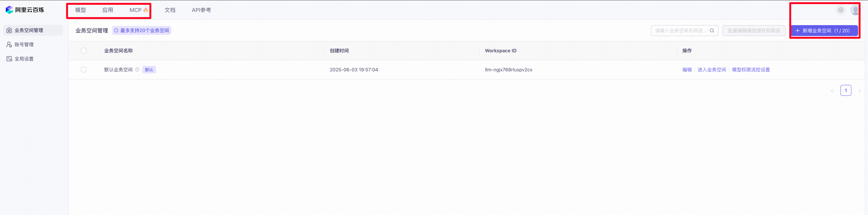
Task: Click the 阿里云百炼 logo icon
Action: click(x=10, y=10)
